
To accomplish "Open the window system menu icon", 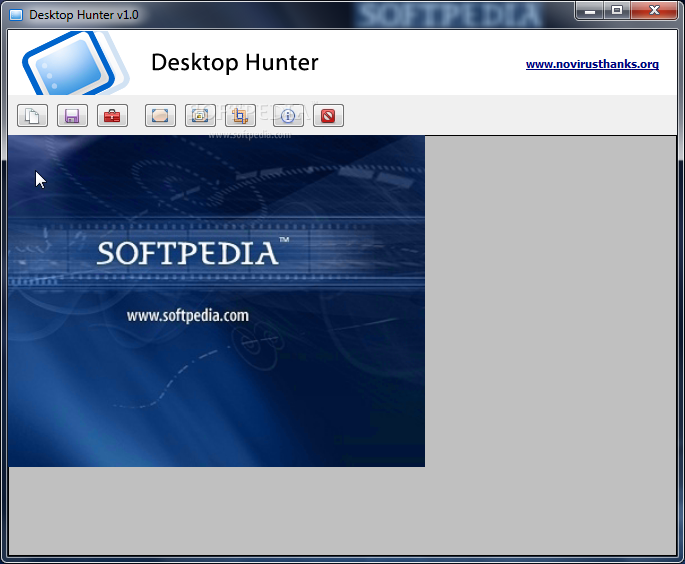I will point(16,15).
